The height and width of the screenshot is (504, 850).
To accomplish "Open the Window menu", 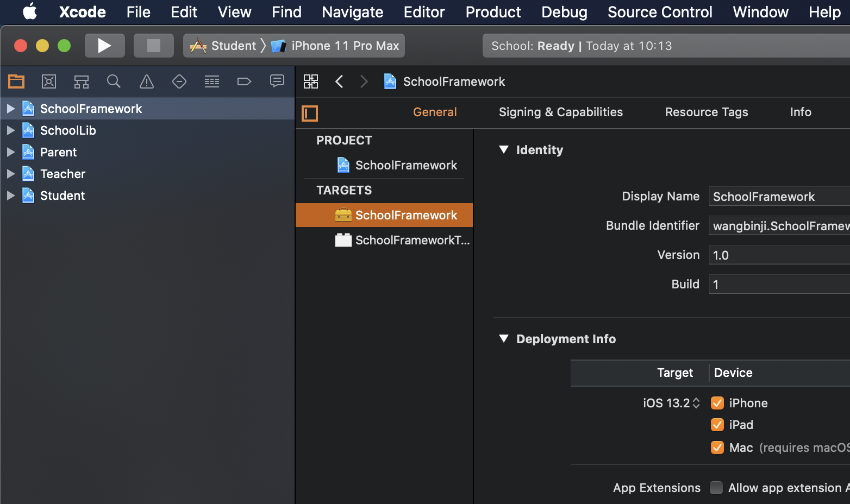I will click(x=760, y=12).
